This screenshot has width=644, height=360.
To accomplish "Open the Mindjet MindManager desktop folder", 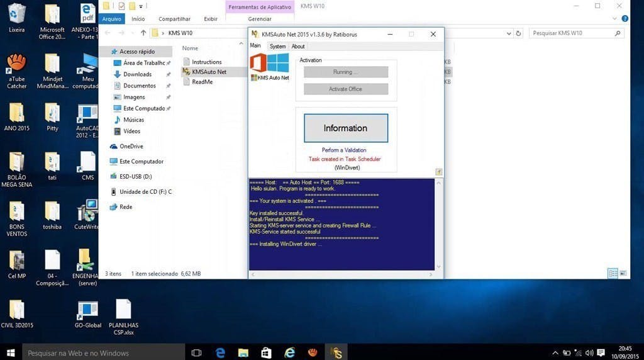I will click(x=52, y=70).
